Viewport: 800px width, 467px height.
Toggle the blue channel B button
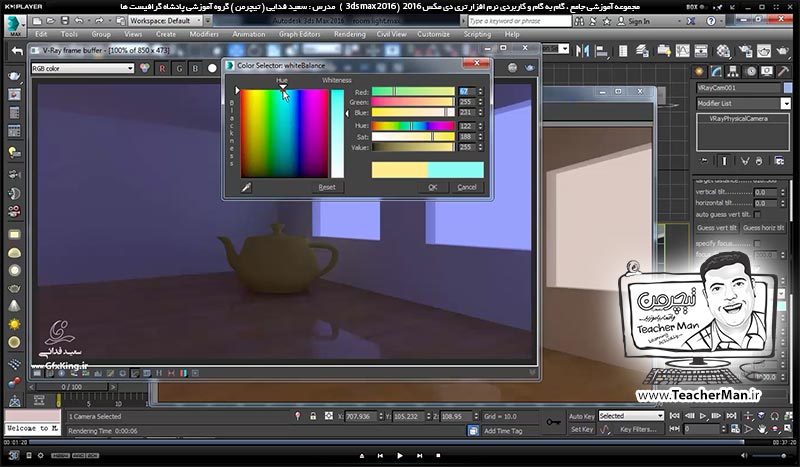click(x=195, y=68)
